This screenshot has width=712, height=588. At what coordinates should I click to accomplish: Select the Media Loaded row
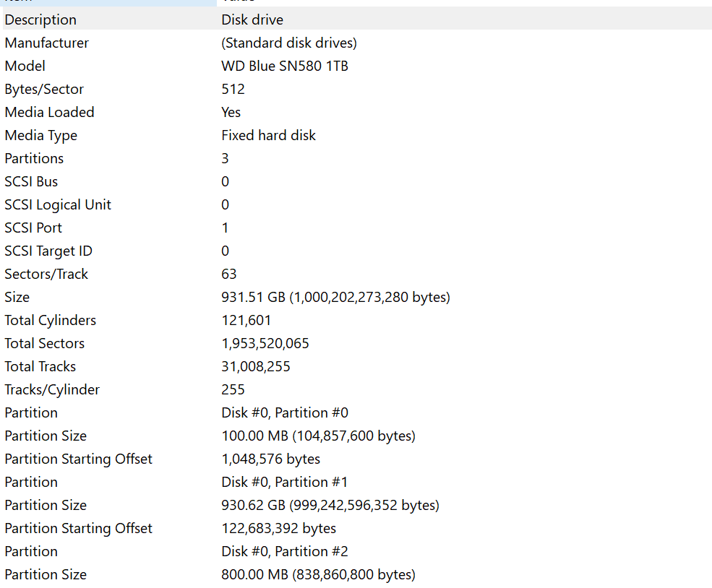pyautogui.click(x=49, y=112)
